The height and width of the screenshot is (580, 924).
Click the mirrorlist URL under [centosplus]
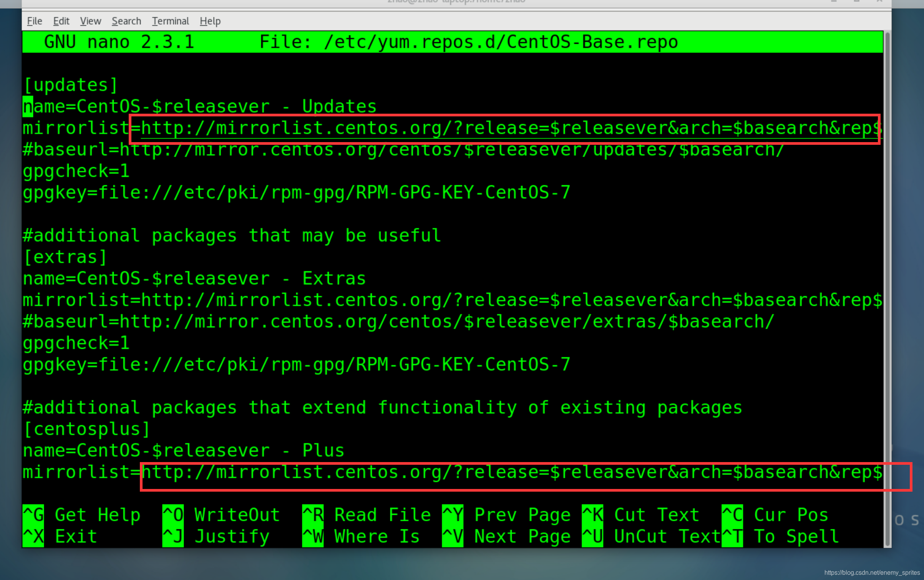pos(511,472)
